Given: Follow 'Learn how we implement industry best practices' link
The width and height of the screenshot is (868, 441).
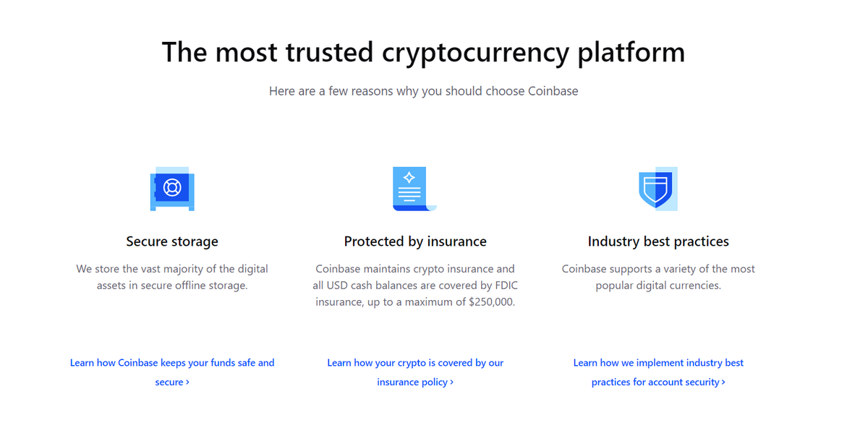Looking at the screenshot, I should 658,372.
